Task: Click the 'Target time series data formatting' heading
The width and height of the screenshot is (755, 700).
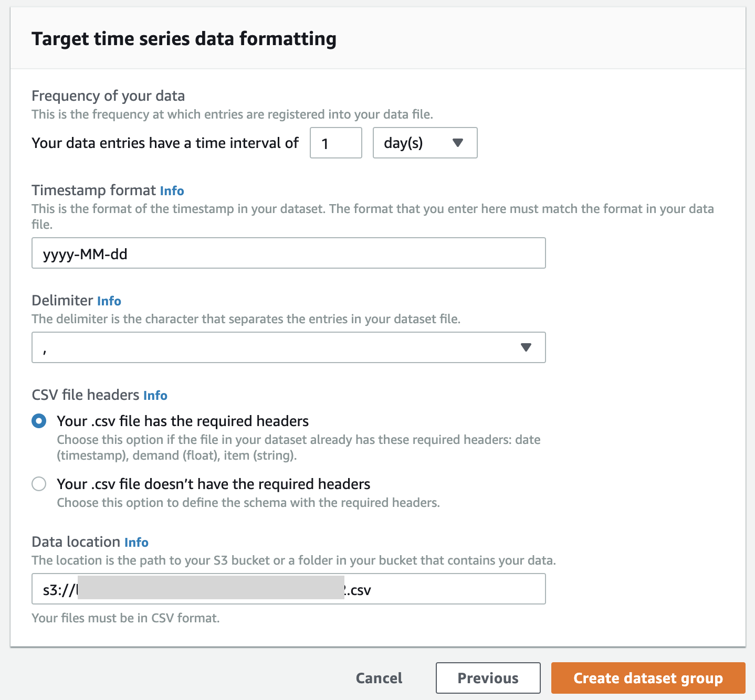Action: [184, 39]
